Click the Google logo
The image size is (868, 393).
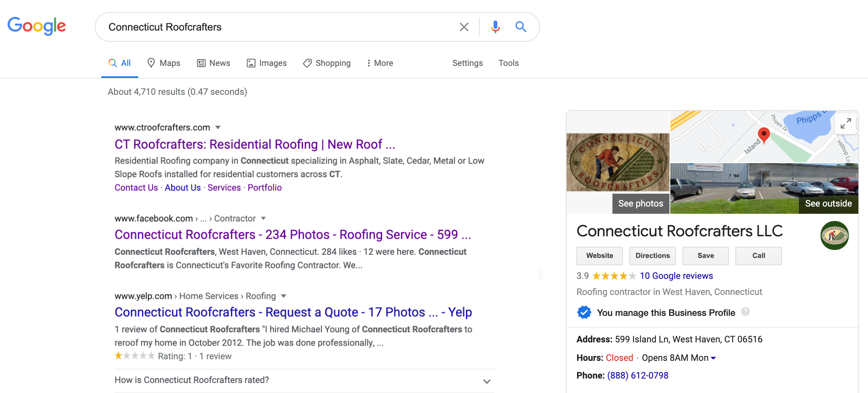tap(37, 26)
